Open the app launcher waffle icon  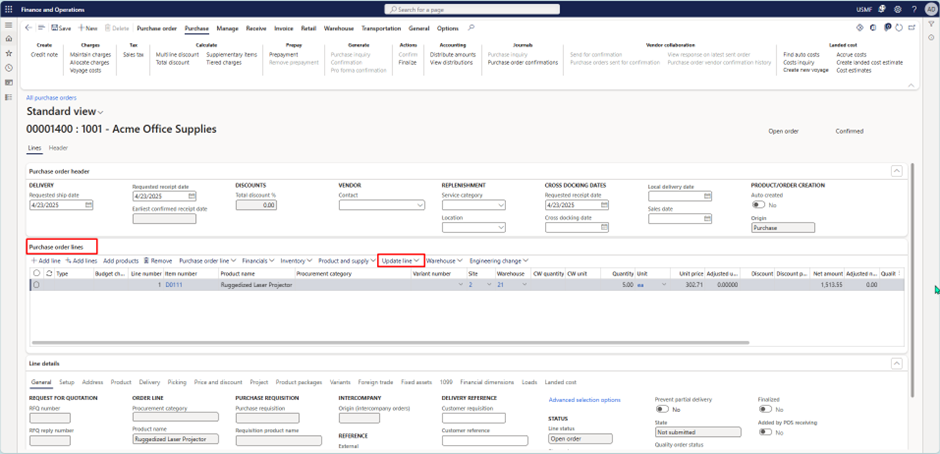[x=8, y=10]
